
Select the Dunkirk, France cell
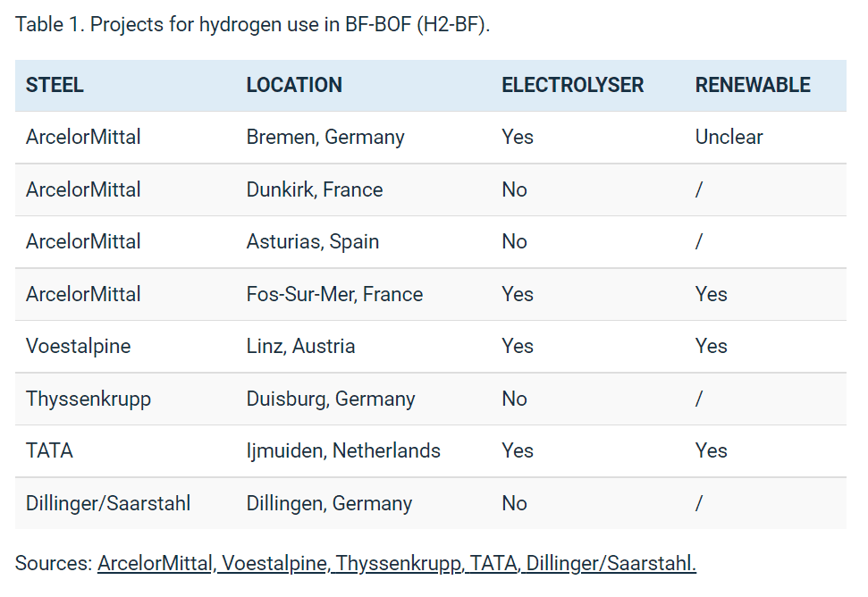click(315, 189)
